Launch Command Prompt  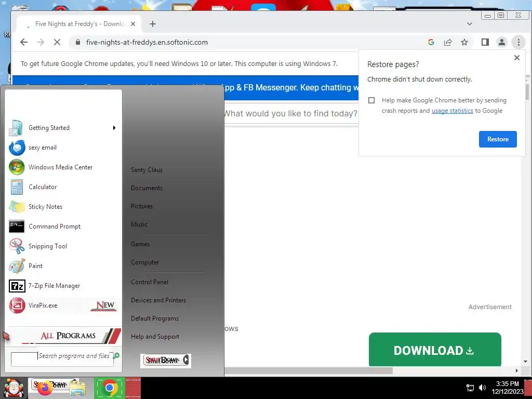(x=63, y=227)
